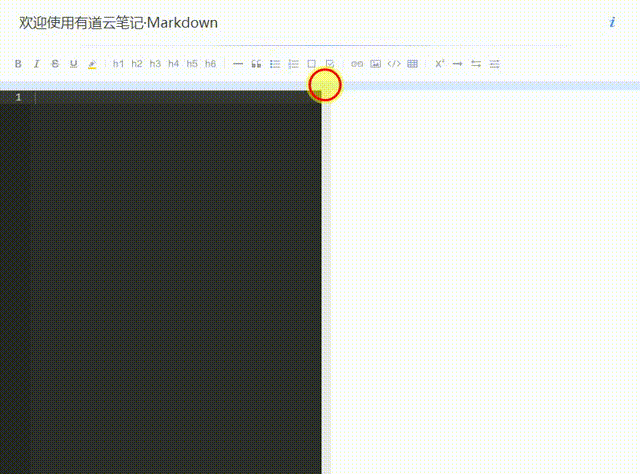
Task: Insert a code block
Action: click(394, 64)
